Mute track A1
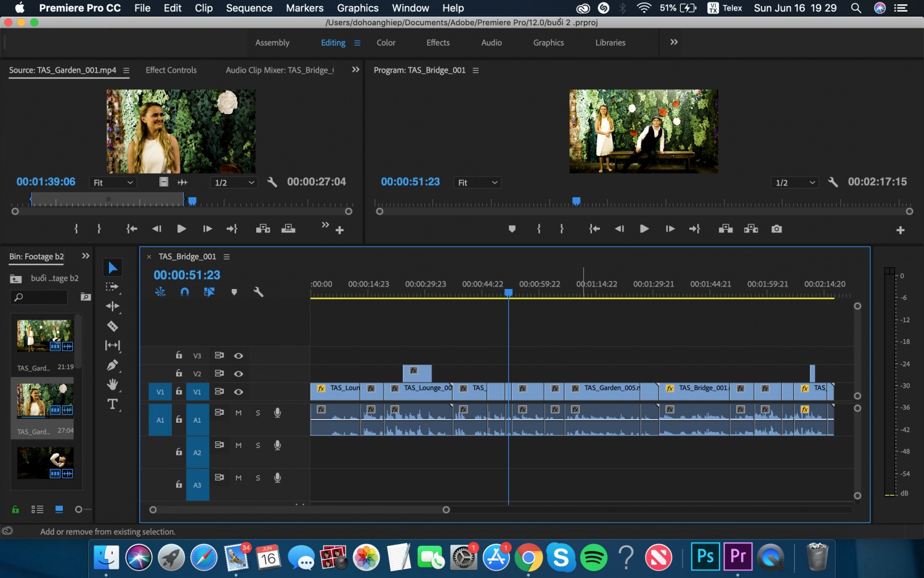The height and width of the screenshot is (578, 924). 238,413
